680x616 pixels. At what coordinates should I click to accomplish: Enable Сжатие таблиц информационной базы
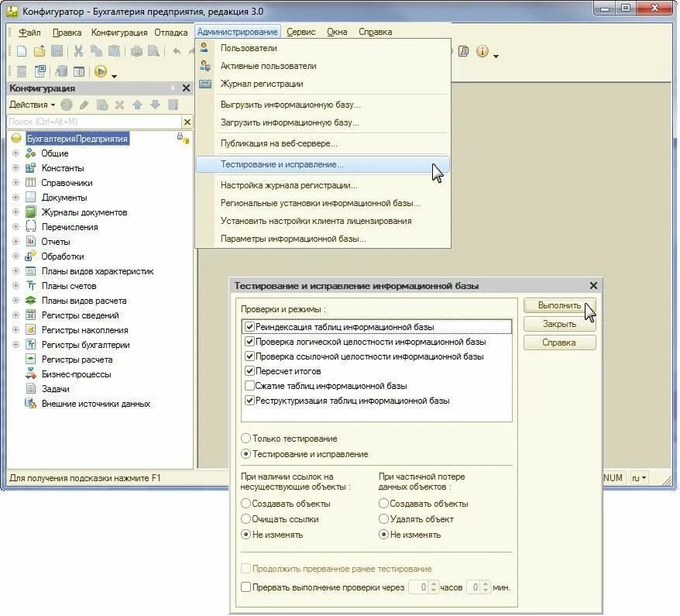(x=249, y=386)
